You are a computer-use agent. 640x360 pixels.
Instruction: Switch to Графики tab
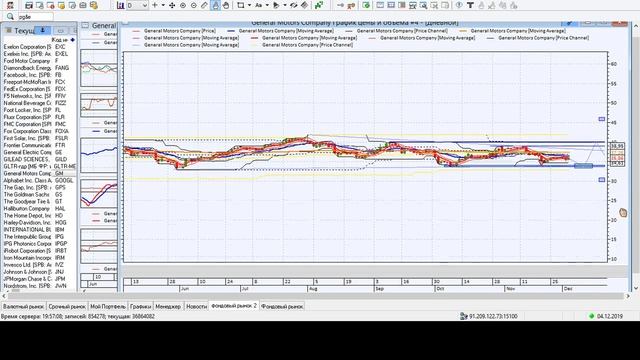click(140, 306)
